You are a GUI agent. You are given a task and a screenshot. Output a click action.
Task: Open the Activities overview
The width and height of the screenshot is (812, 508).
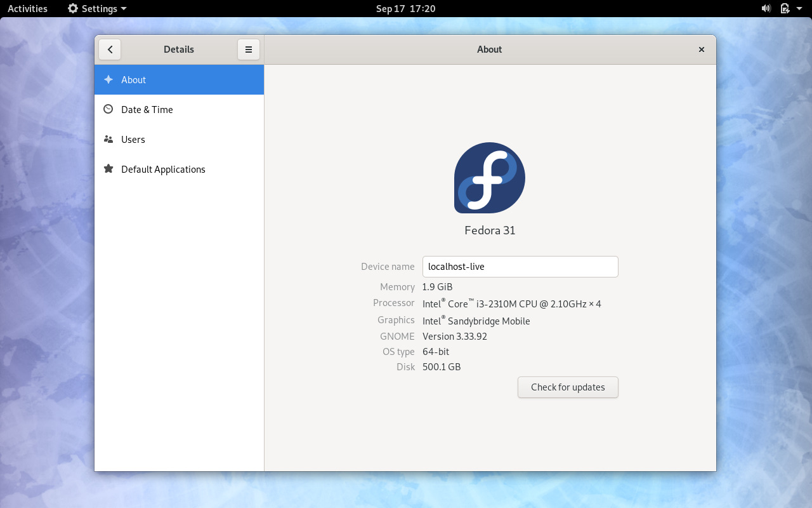[x=27, y=8]
